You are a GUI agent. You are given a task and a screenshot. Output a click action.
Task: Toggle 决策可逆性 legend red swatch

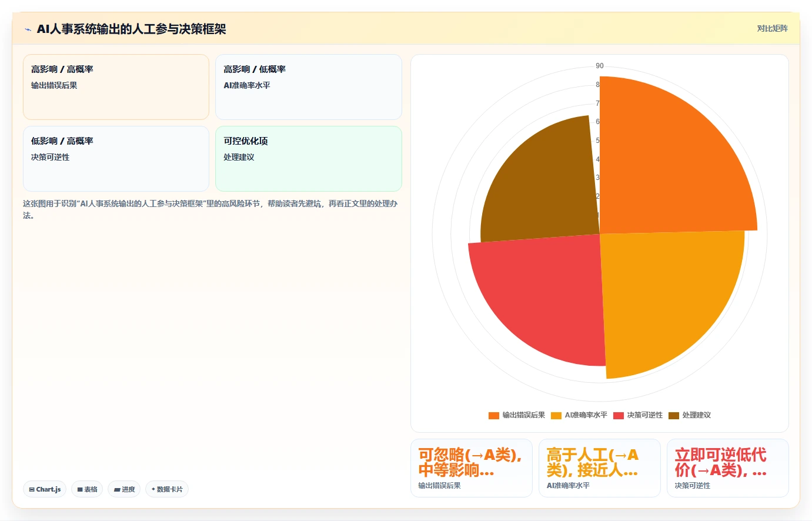619,415
